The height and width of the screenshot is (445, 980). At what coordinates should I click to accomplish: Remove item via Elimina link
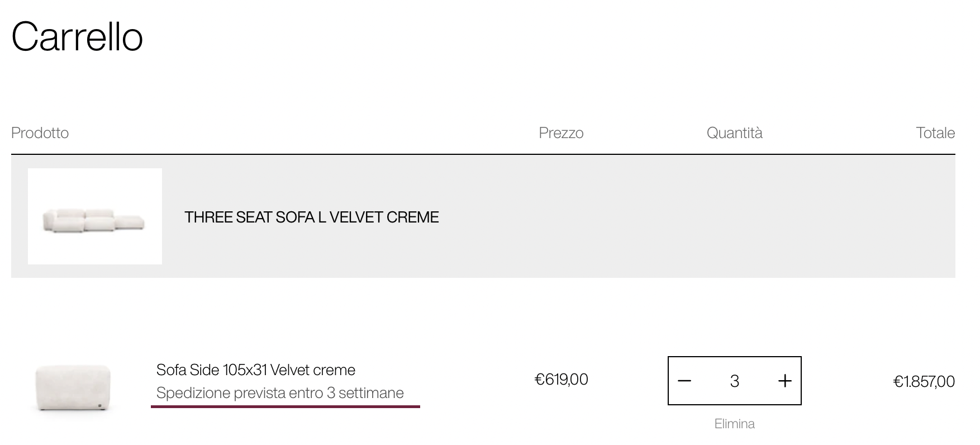pyautogui.click(x=734, y=424)
